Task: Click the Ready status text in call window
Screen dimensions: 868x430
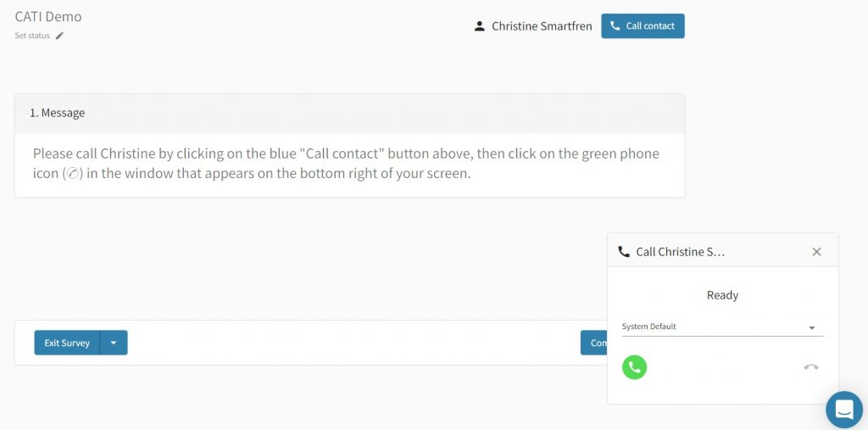Action: 722,295
